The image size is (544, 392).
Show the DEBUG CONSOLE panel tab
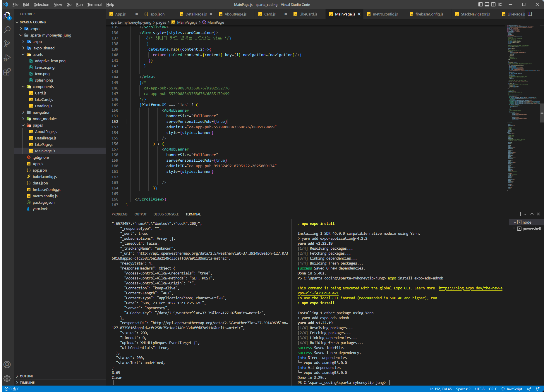166,214
